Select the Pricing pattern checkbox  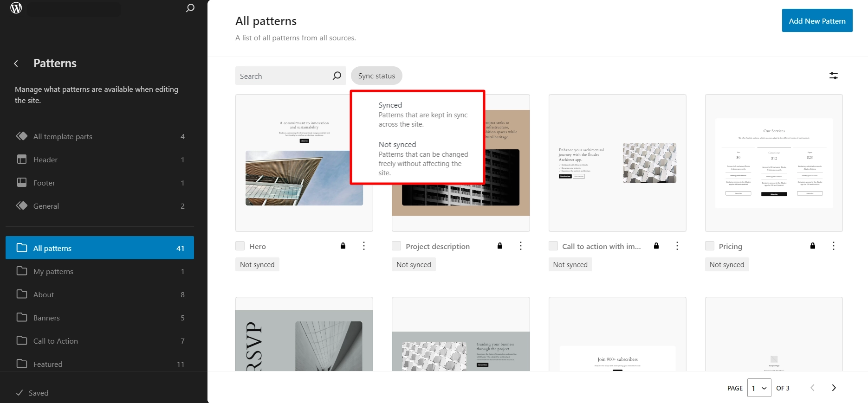710,246
